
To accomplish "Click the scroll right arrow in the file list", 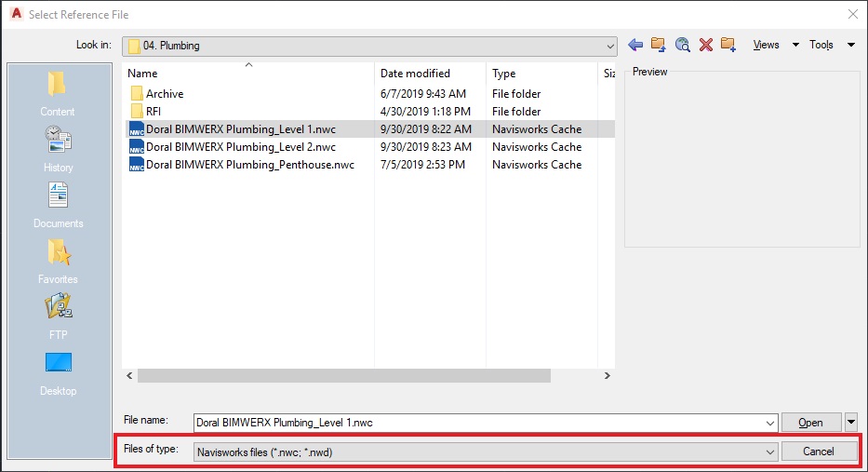I will tap(608, 375).
